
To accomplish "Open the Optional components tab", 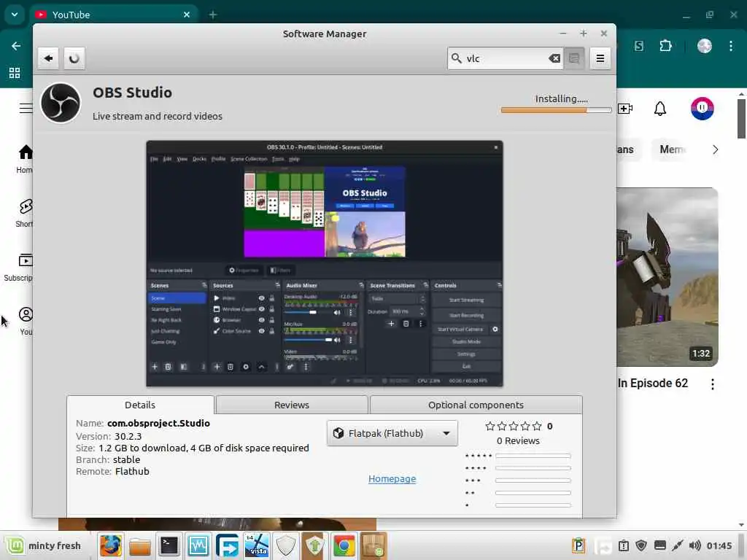I will point(476,405).
